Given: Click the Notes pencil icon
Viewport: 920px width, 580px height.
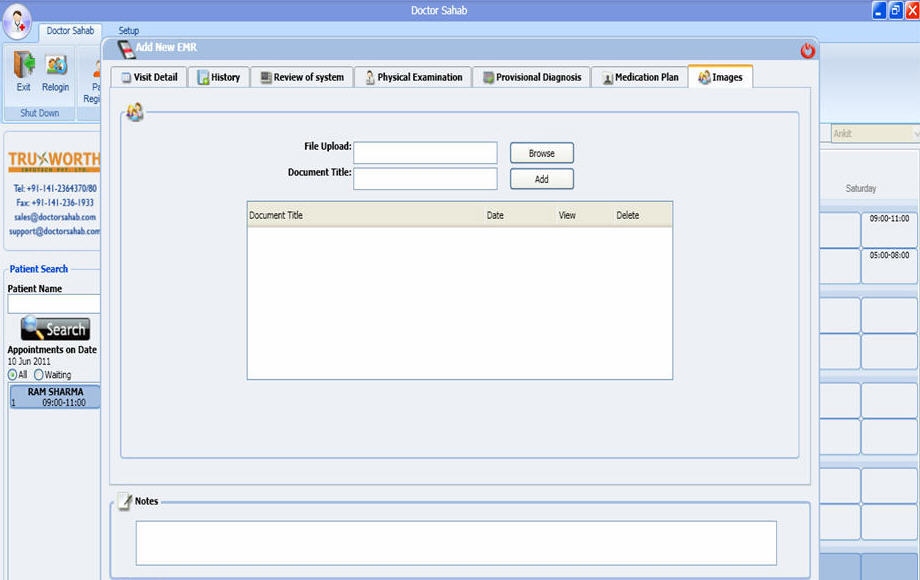Looking at the screenshot, I should click(x=125, y=501).
